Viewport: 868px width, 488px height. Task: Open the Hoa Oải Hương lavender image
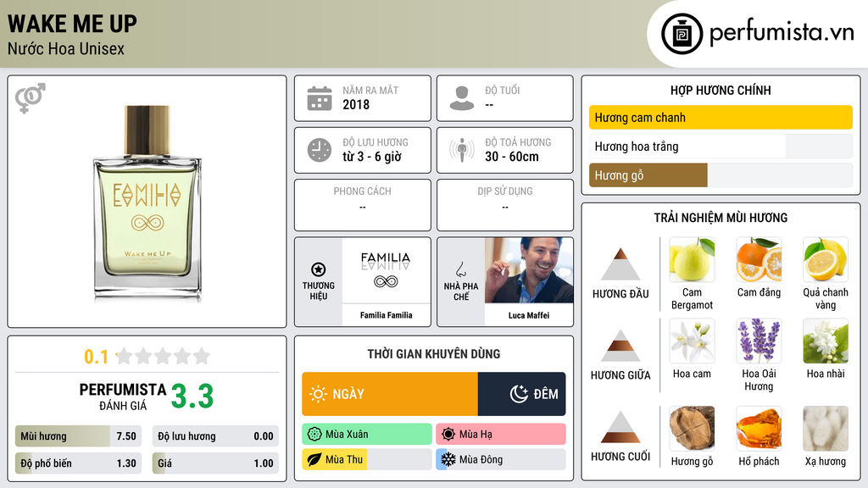[759, 341]
